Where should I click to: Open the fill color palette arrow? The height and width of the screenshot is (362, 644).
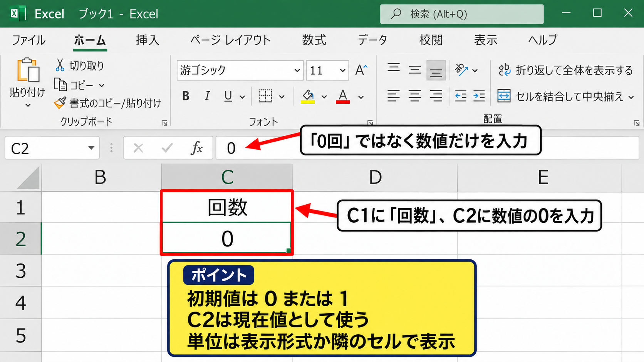pyautogui.click(x=324, y=97)
